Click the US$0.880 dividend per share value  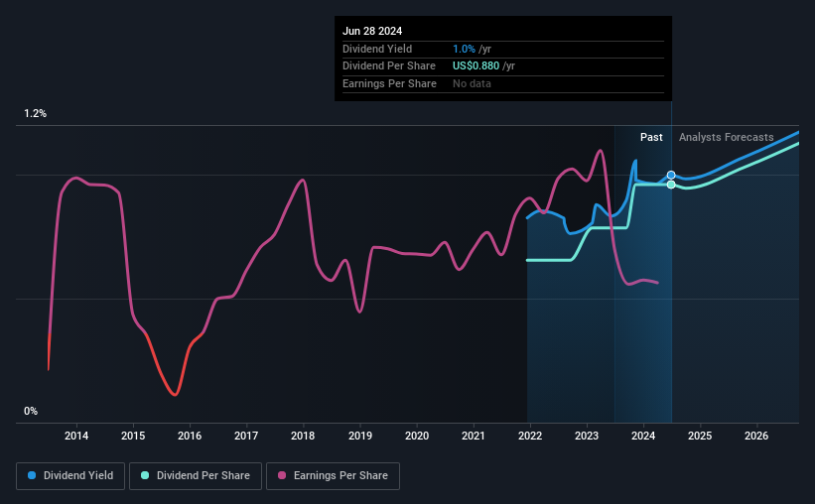tap(475, 66)
